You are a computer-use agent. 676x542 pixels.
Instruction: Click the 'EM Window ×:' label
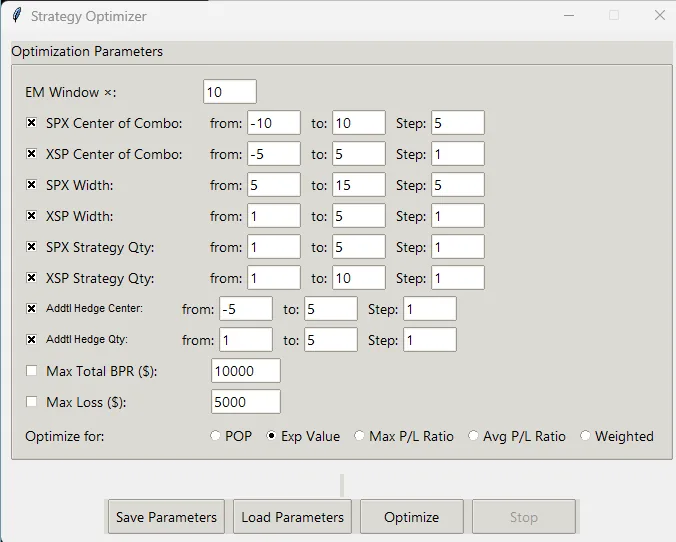71,92
